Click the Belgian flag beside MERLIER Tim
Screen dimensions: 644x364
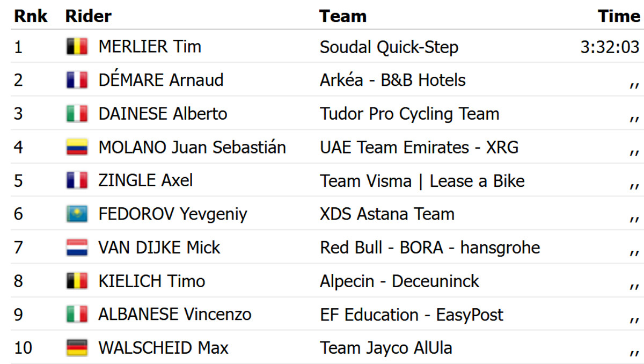77,47
